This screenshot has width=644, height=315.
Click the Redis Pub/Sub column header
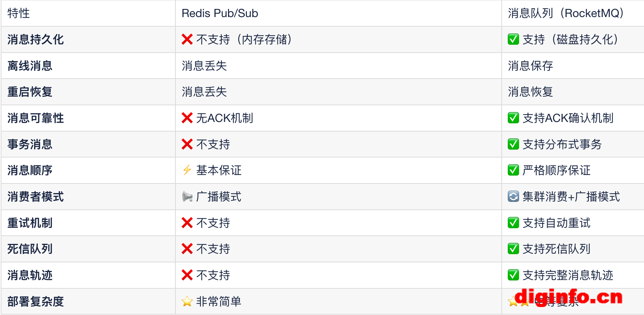coord(220,14)
